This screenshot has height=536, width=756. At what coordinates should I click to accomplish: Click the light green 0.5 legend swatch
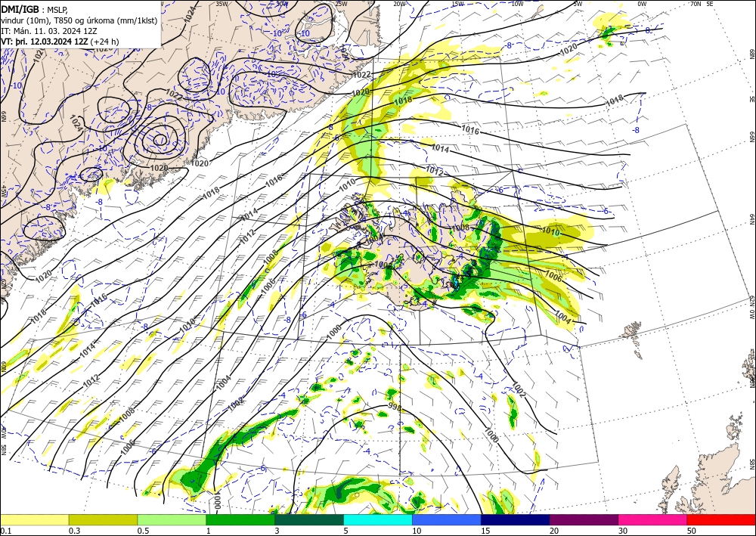point(172,519)
